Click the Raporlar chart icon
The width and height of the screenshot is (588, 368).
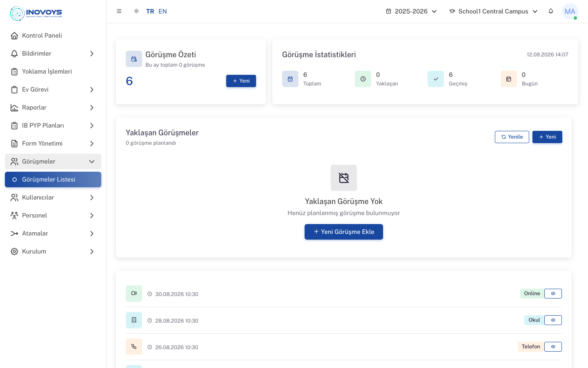pos(14,108)
